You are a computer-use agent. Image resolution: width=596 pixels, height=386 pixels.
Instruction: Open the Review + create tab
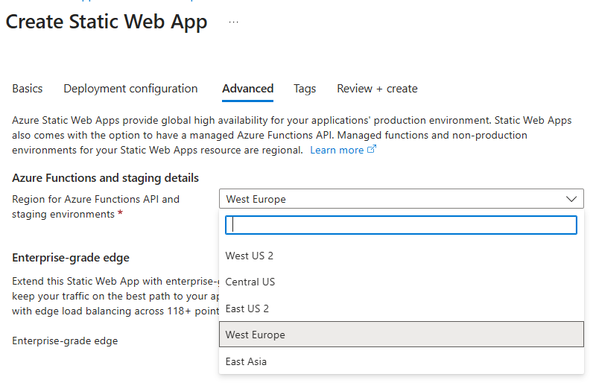(377, 89)
